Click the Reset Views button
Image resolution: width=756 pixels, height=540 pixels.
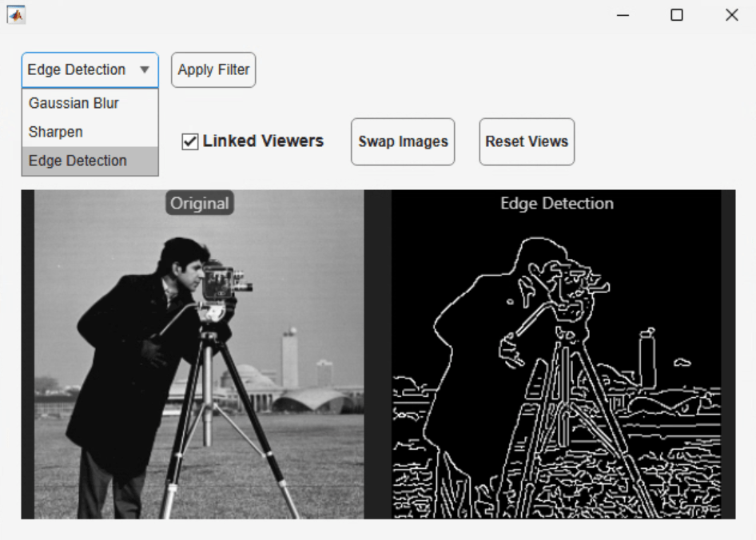click(527, 141)
